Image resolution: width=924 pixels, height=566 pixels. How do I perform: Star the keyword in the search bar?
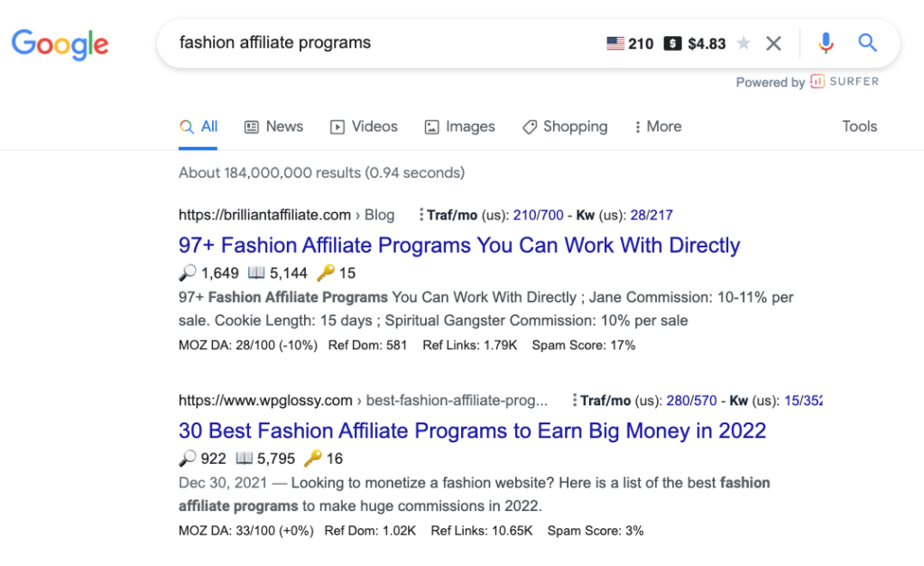coord(744,43)
